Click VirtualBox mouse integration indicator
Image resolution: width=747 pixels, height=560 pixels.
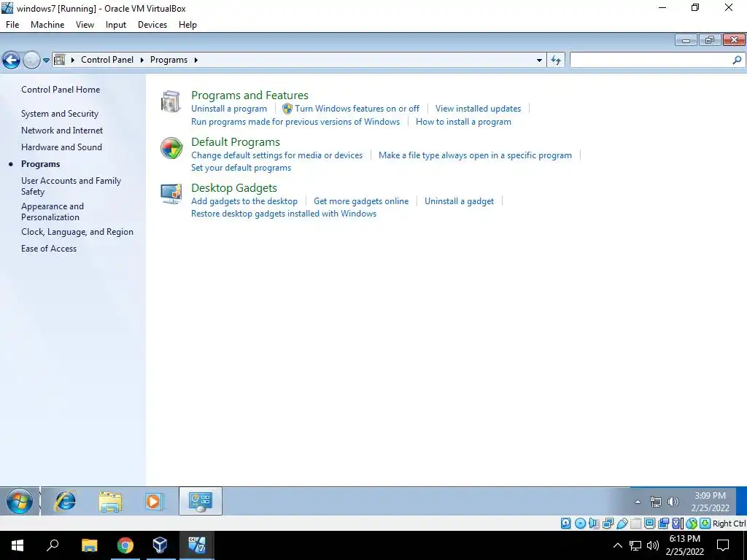pos(692,524)
